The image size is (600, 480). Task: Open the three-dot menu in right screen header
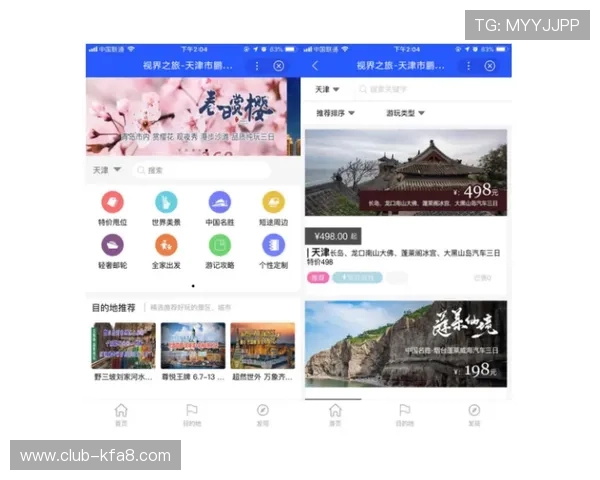(x=468, y=66)
